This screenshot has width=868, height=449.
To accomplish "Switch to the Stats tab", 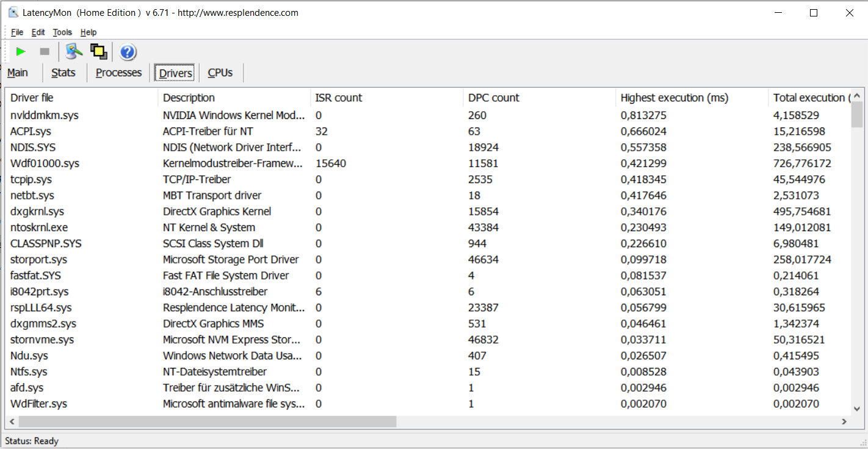I will point(63,73).
